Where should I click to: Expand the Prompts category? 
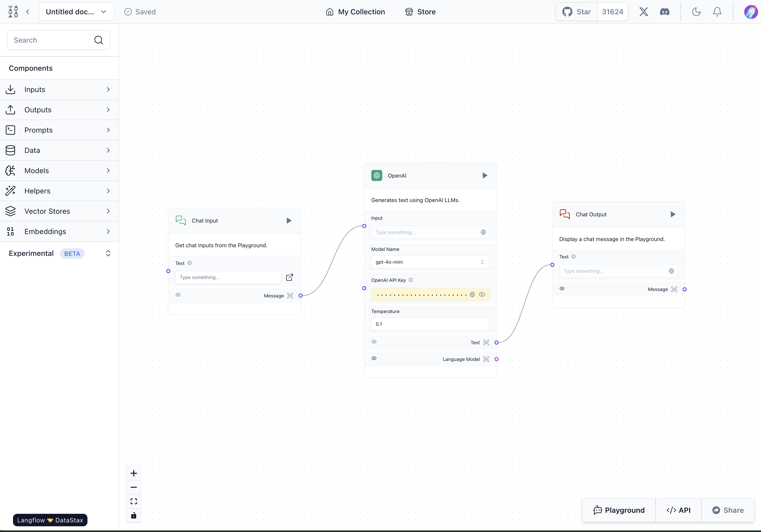(59, 130)
